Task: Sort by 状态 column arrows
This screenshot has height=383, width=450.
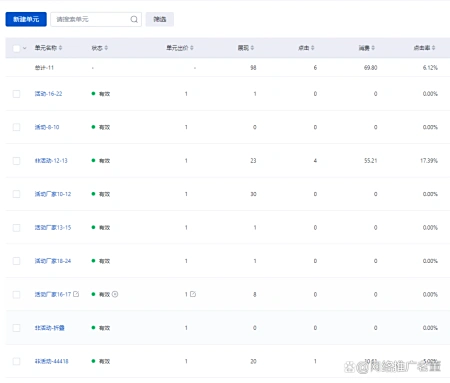Action: pyautogui.click(x=106, y=48)
